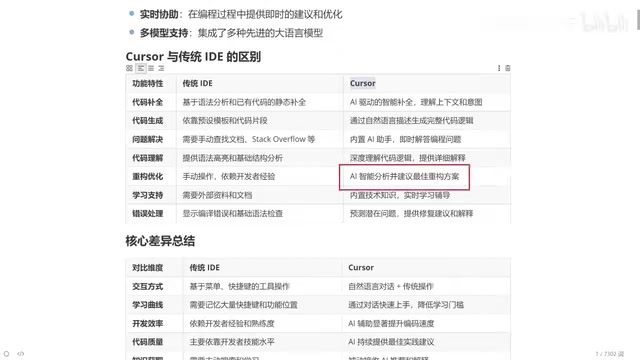This screenshot has width=640, height=360.
Task: Align table content to the left
Action: (x=141, y=68)
